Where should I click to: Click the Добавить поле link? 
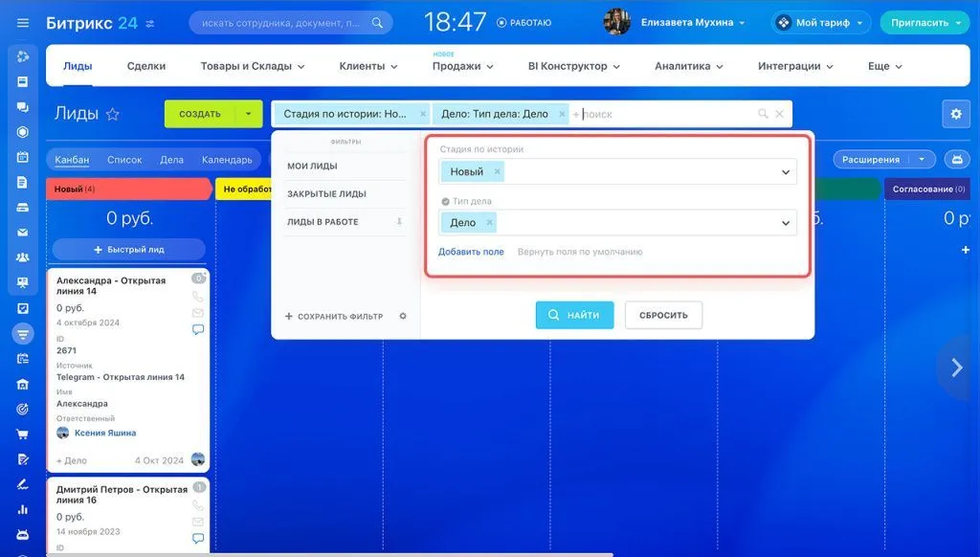click(x=471, y=252)
